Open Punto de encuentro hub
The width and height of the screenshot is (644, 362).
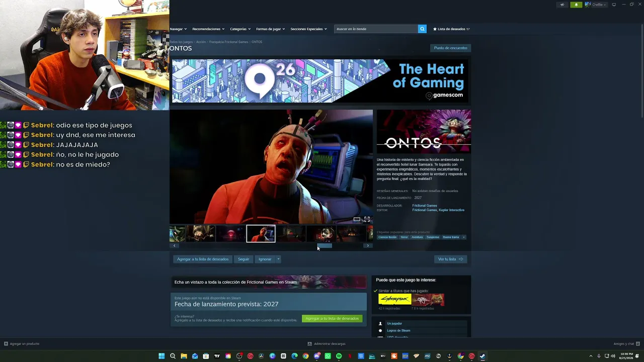[x=450, y=48]
